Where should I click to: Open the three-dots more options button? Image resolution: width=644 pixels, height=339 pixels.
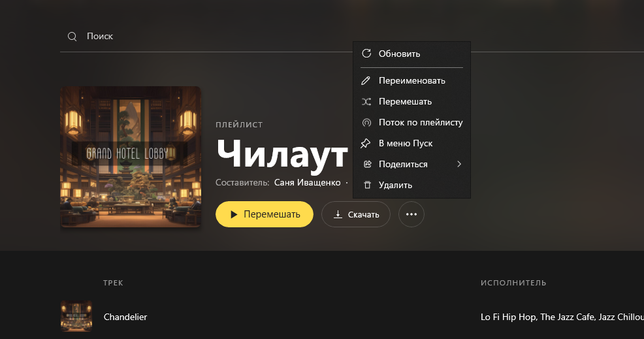coord(411,214)
